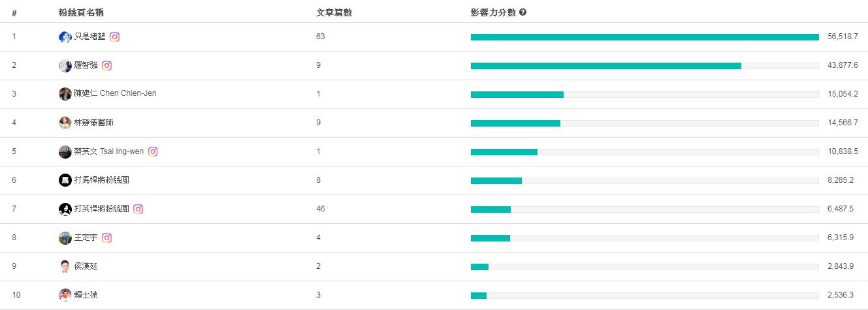Click the 文章篇數 column header
Viewport: 868px width, 310px height.
pos(334,12)
